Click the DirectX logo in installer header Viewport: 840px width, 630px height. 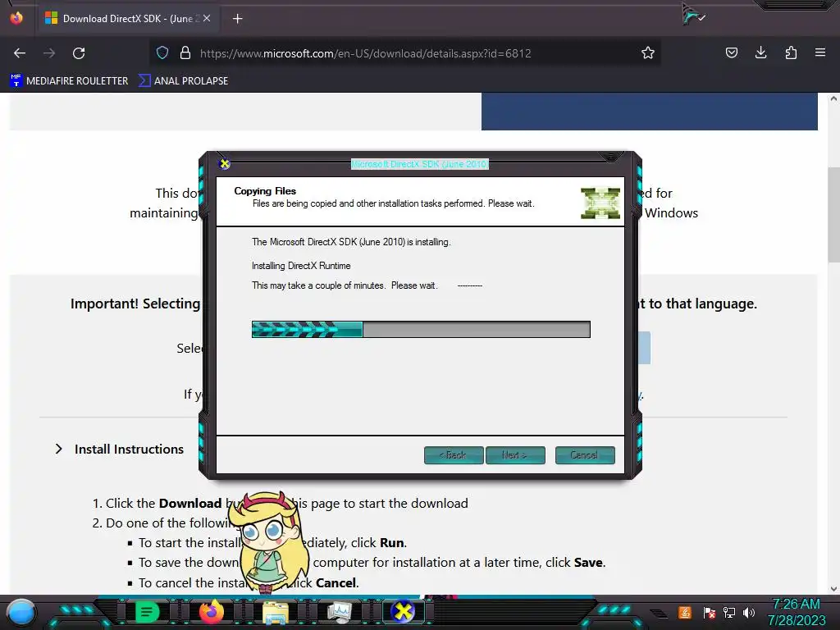click(600, 203)
